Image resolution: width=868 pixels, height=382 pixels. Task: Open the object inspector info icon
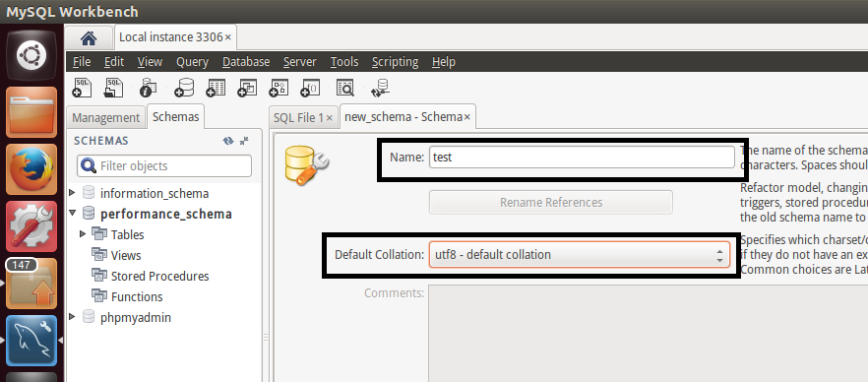pyautogui.click(x=149, y=88)
